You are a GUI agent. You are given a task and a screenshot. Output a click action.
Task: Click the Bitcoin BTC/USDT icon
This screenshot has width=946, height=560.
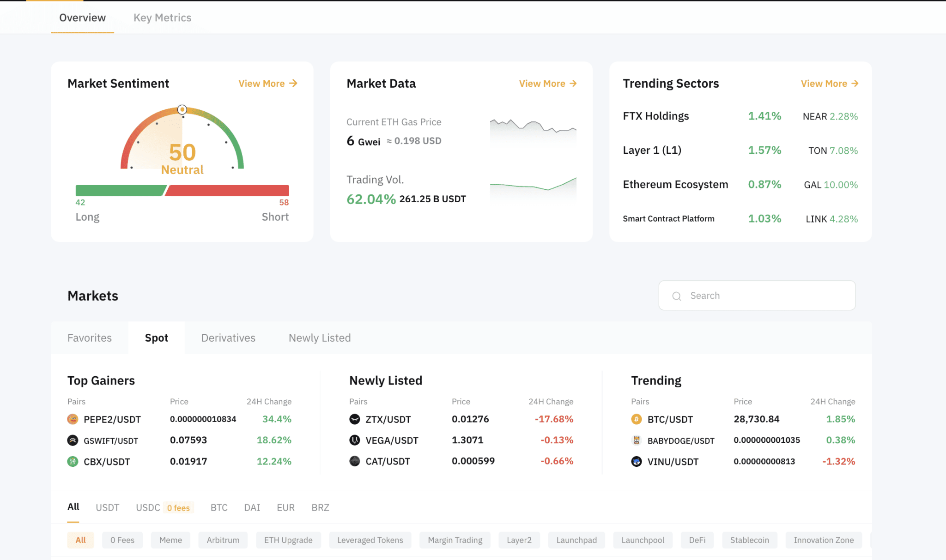pos(637,419)
